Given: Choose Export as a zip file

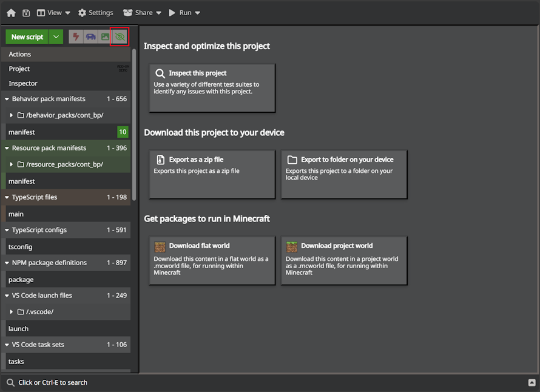Looking at the screenshot, I should pyautogui.click(x=212, y=174).
